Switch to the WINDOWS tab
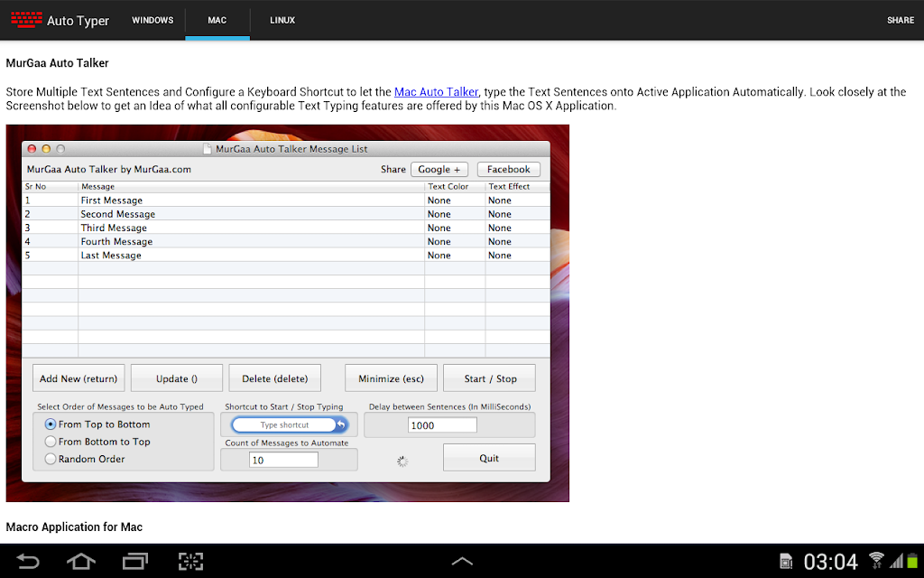This screenshot has height=578, width=924. pyautogui.click(x=152, y=20)
